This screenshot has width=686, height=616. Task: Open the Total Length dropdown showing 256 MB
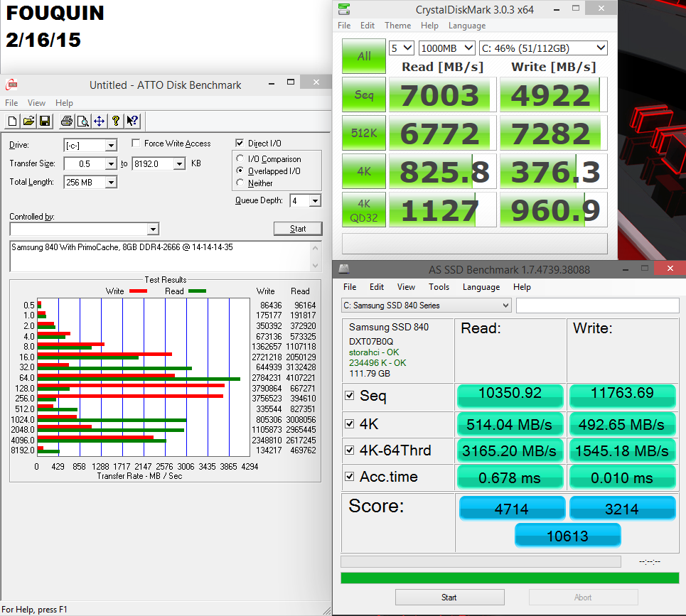(x=111, y=183)
